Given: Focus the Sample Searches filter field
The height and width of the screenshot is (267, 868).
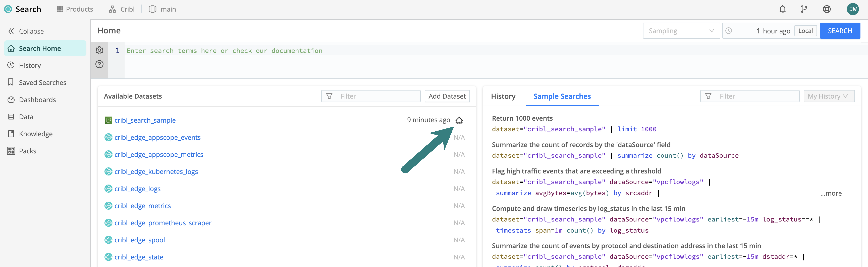Looking at the screenshot, I should [749, 96].
